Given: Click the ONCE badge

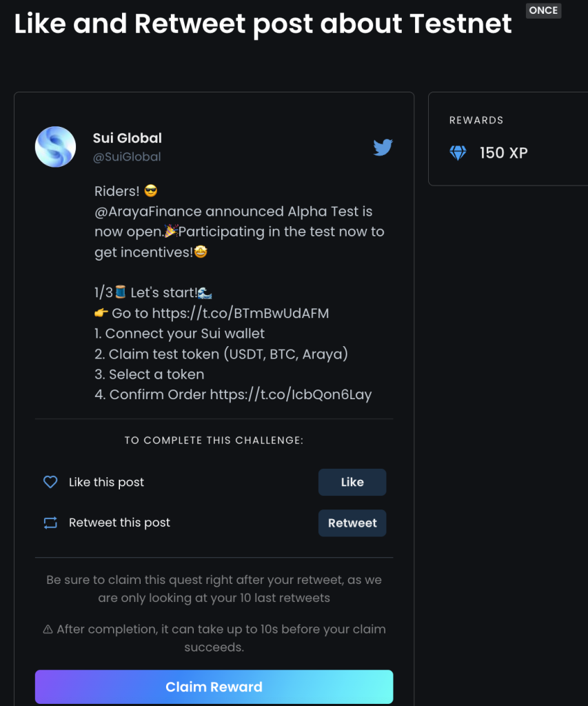Looking at the screenshot, I should (x=543, y=10).
